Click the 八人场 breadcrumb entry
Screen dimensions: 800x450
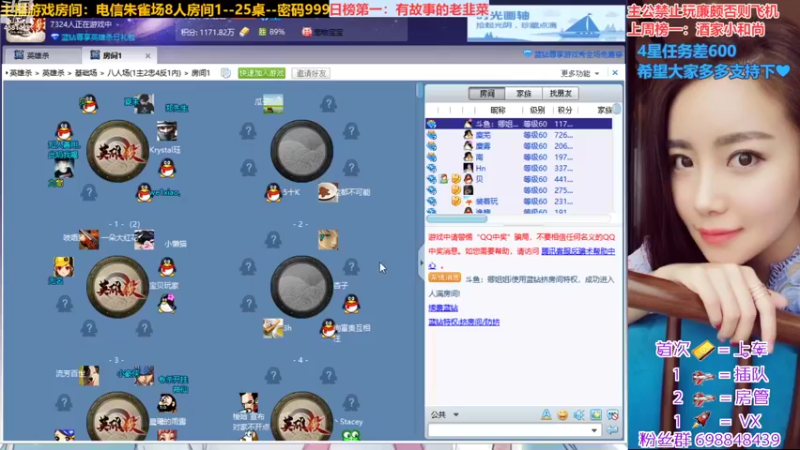click(144, 73)
